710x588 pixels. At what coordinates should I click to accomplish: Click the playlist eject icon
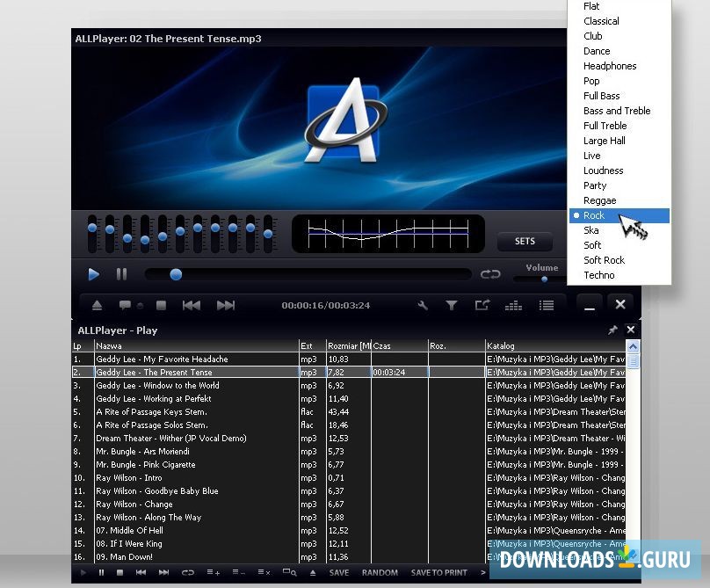click(313, 572)
